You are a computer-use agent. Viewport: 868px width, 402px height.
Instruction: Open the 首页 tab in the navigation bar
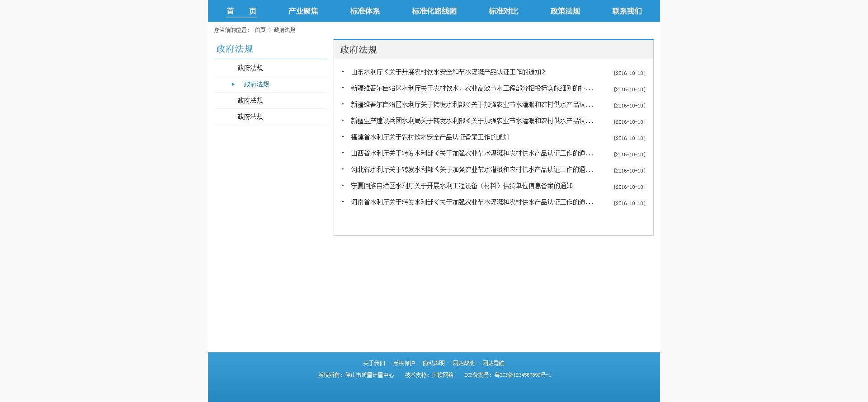[241, 11]
